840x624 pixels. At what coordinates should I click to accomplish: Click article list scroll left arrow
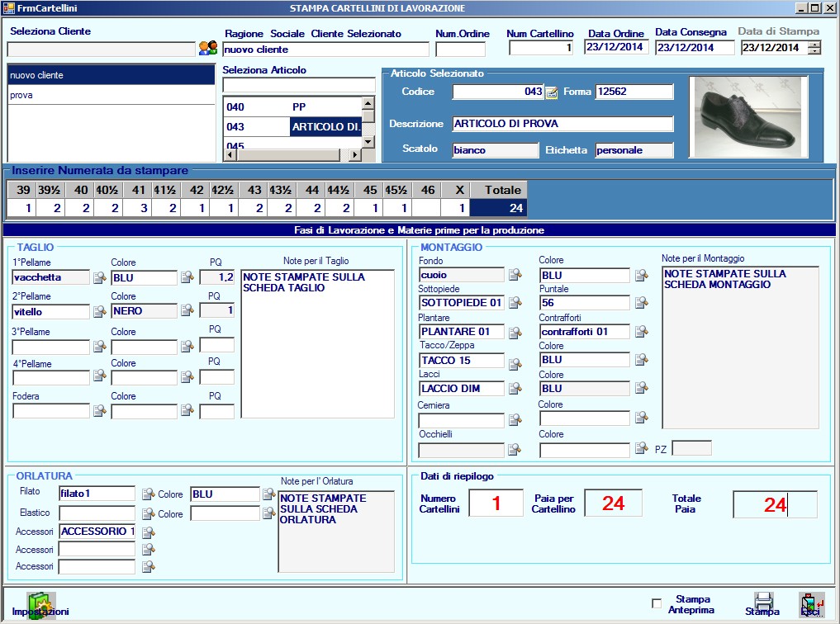(230, 154)
